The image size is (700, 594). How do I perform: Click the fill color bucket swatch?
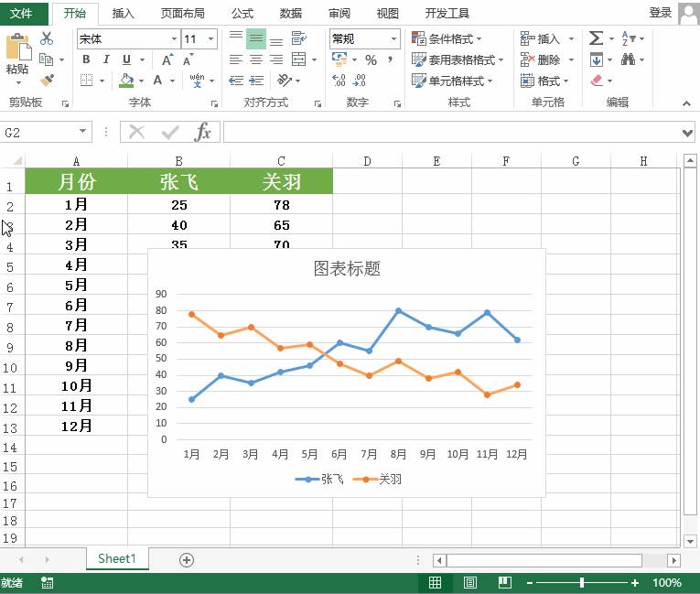click(127, 81)
